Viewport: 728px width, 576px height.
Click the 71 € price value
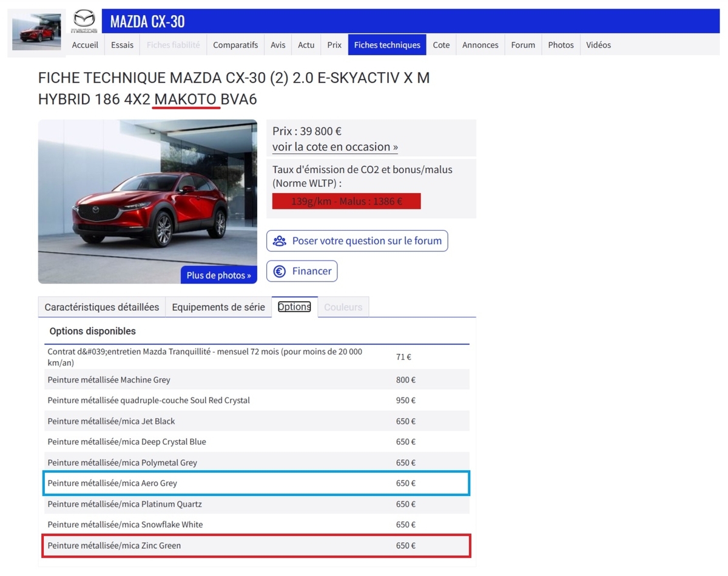403,357
